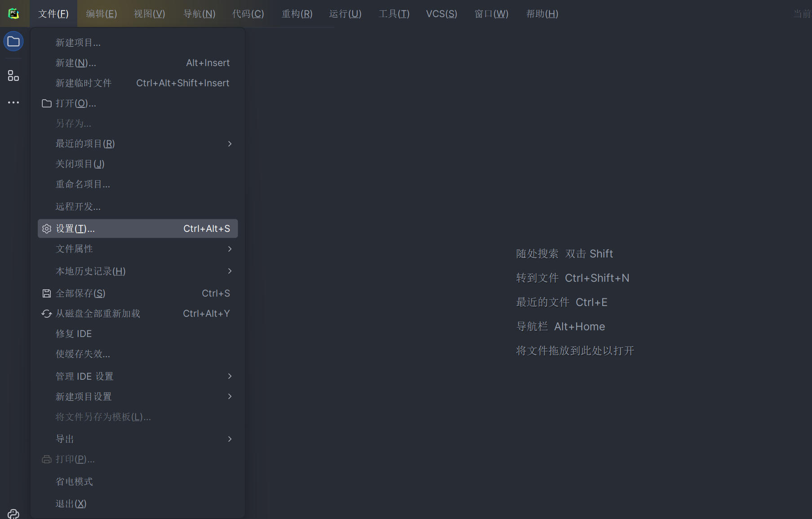Click the PyCharm logo icon
812x519 pixels.
pyautogui.click(x=13, y=13)
